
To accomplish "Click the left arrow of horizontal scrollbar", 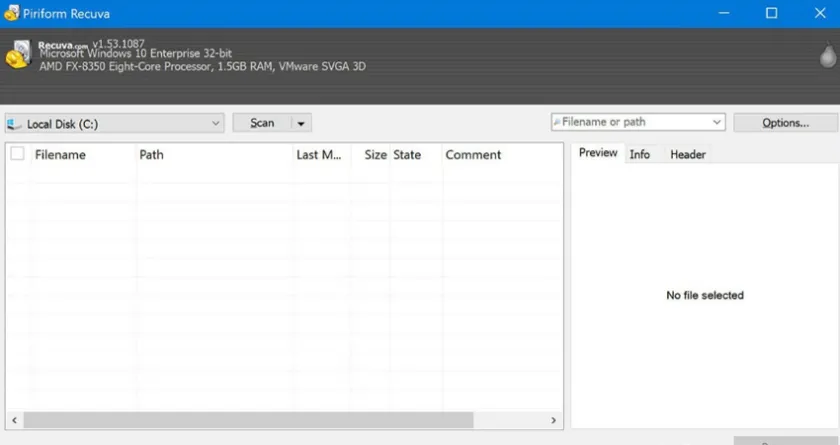I will (14, 421).
